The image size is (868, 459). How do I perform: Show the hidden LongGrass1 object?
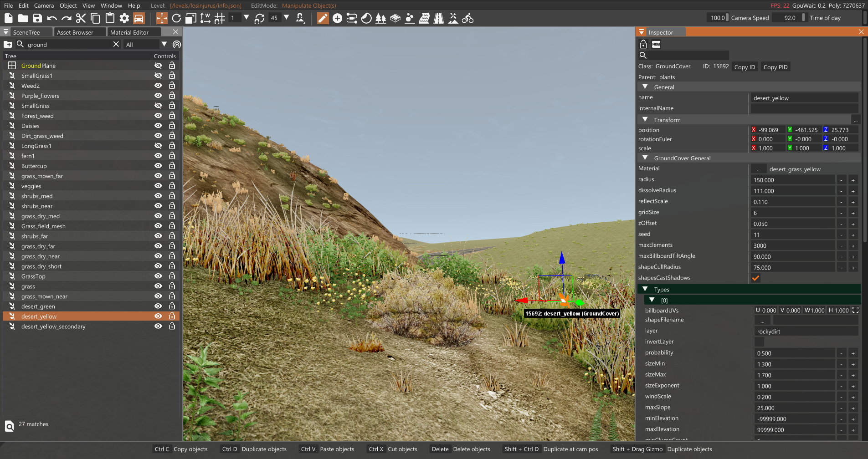tap(158, 146)
